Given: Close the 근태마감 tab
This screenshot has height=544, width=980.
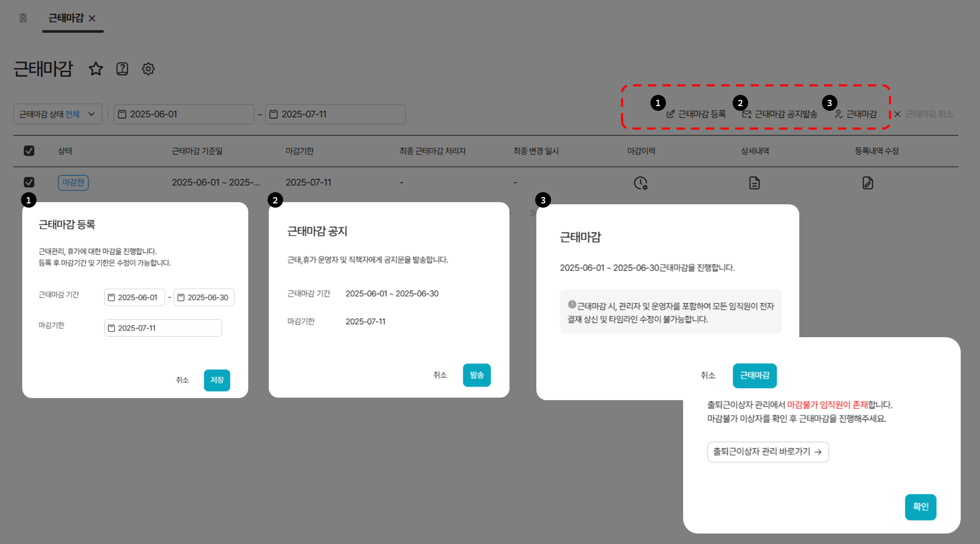Looking at the screenshot, I should coord(92,18).
